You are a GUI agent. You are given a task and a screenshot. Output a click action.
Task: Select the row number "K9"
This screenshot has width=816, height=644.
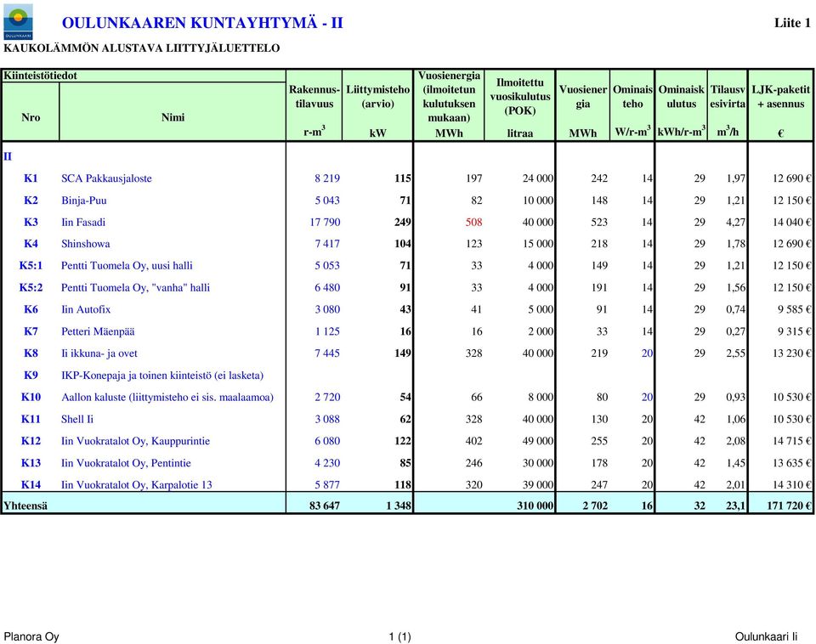tap(31, 375)
